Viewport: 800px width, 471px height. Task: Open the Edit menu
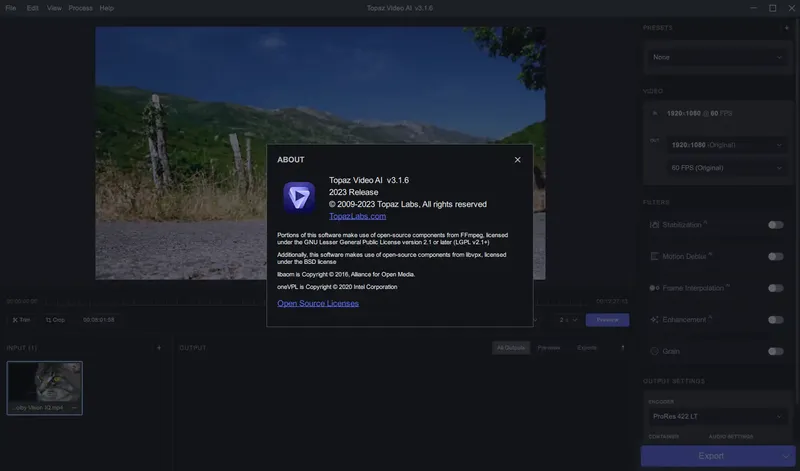[33, 8]
